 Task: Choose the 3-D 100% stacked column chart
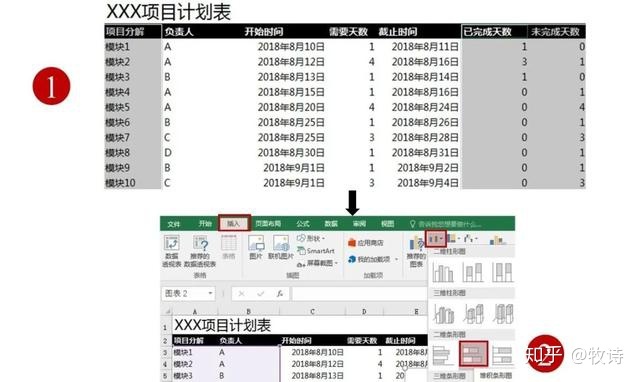pyautogui.click(x=502, y=314)
